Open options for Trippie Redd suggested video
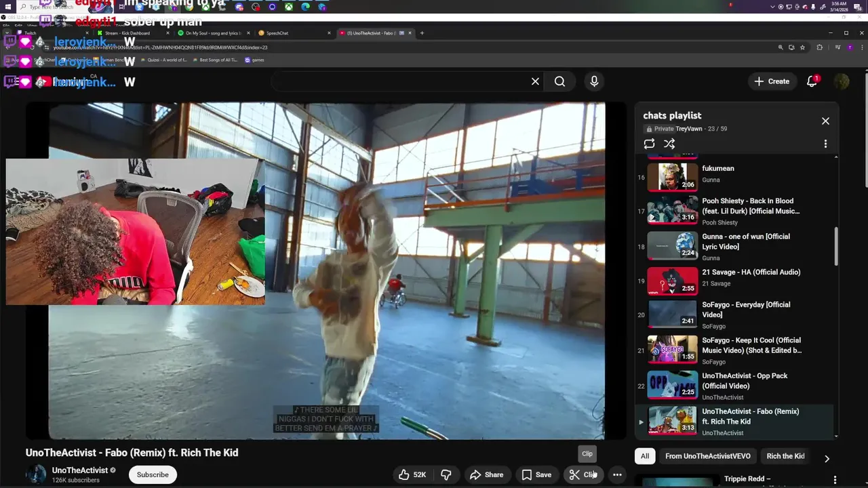This screenshot has height=488, width=868. pyautogui.click(x=835, y=479)
